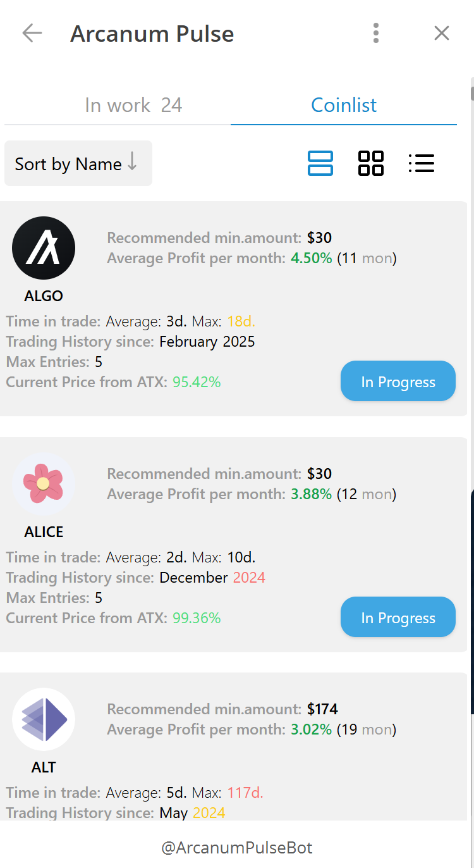The width and height of the screenshot is (474, 868).
Task: Go back with the left arrow icon
Action: (32, 34)
